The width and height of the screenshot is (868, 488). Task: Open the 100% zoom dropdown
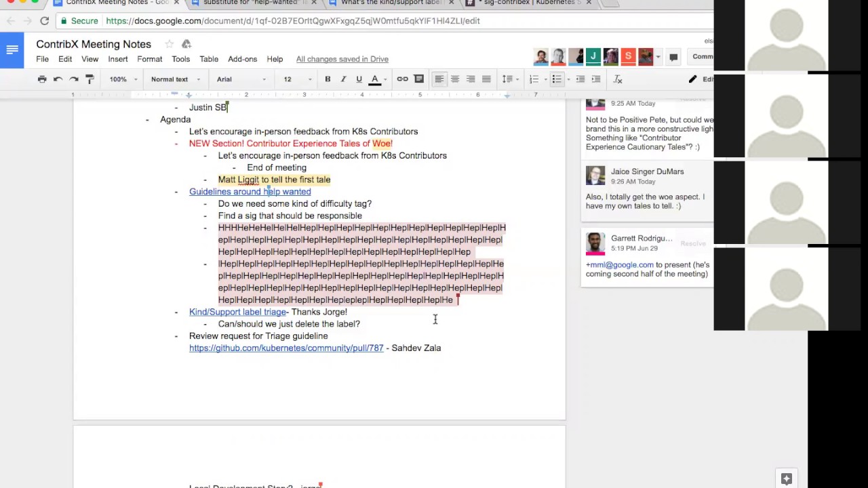123,79
